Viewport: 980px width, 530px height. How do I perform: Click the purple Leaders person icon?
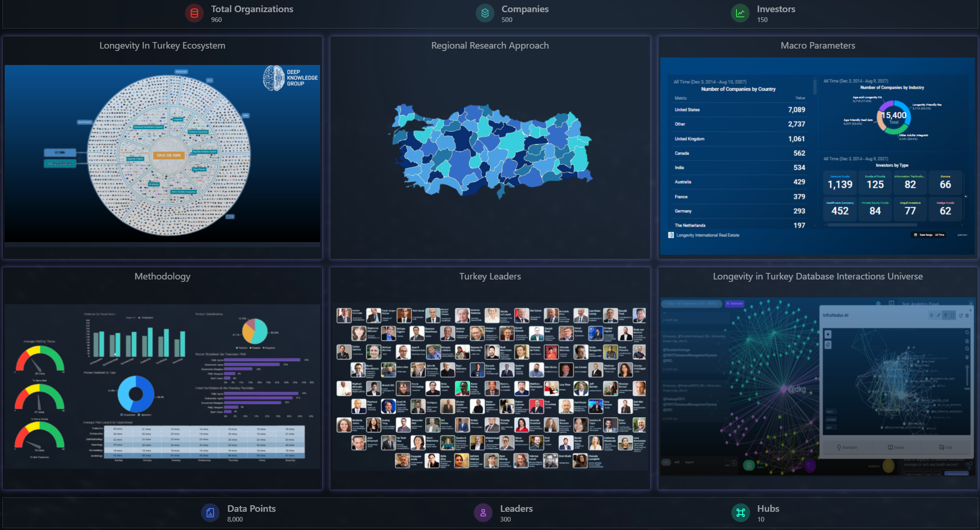click(x=483, y=513)
